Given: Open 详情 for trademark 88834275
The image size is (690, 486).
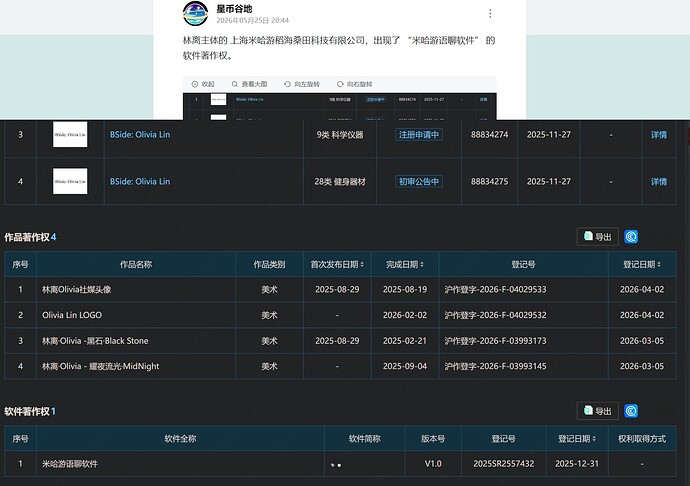Looking at the screenshot, I should [659, 181].
